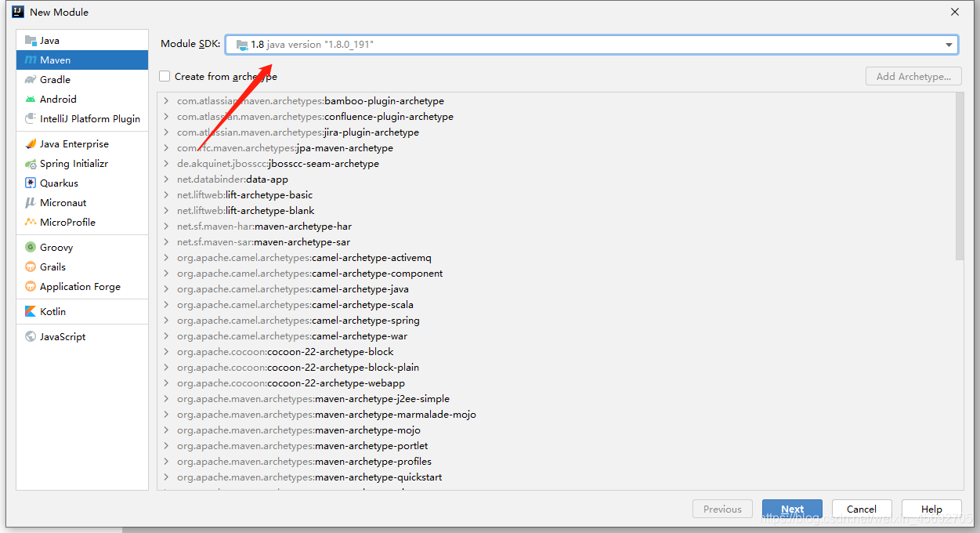This screenshot has height=533, width=980.
Task: Click the Android robot icon
Action: pyautogui.click(x=31, y=100)
